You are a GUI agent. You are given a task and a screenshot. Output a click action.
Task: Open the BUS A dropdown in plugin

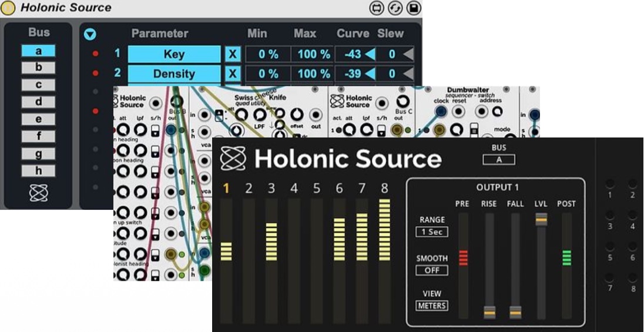[499, 160]
